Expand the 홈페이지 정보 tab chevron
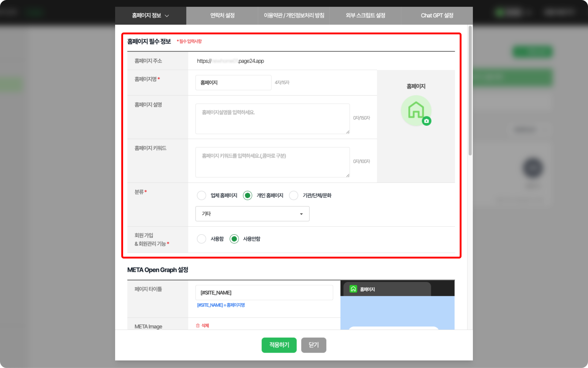This screenshot has width=588, height=368. coord(167,16)
